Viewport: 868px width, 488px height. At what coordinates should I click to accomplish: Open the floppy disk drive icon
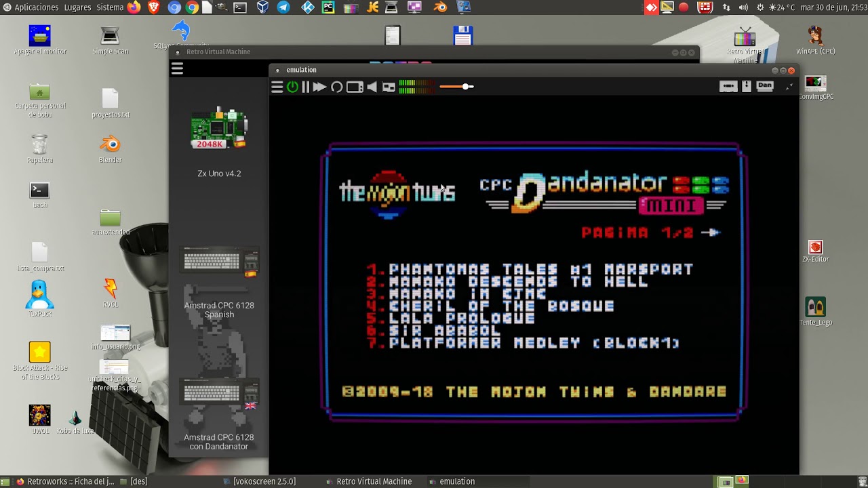[x=747, y=86]
